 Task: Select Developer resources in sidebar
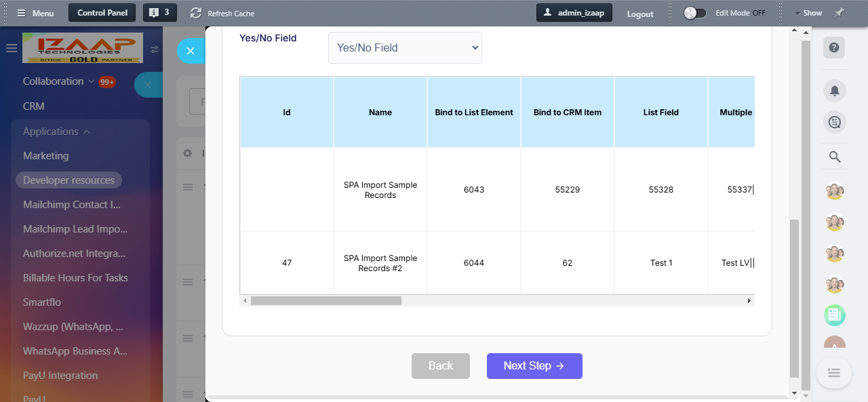(x=68, y=180)
